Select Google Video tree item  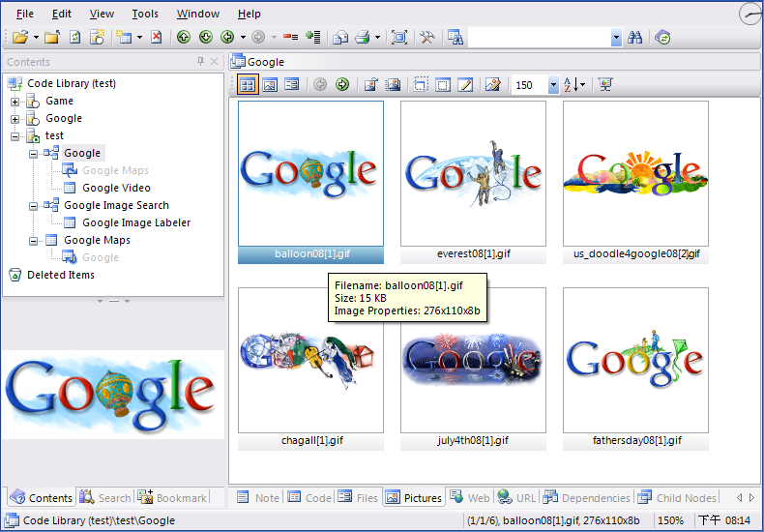tap(116, 188)
